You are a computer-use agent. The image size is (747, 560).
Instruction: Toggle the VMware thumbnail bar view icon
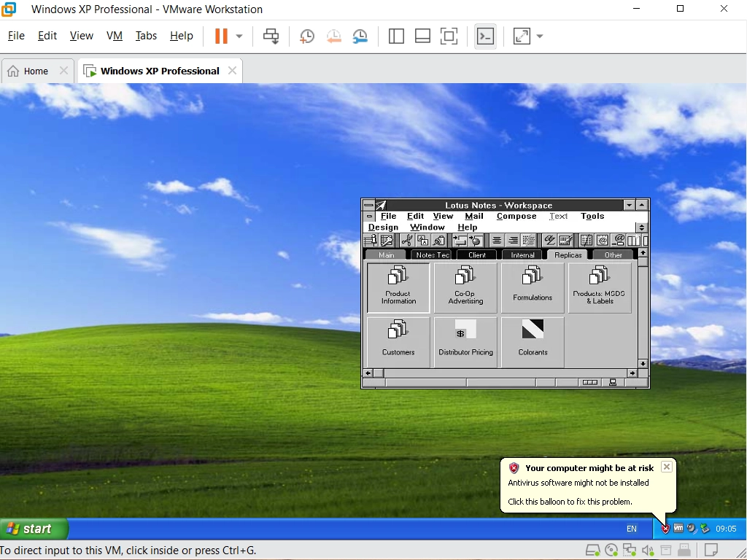422,36
